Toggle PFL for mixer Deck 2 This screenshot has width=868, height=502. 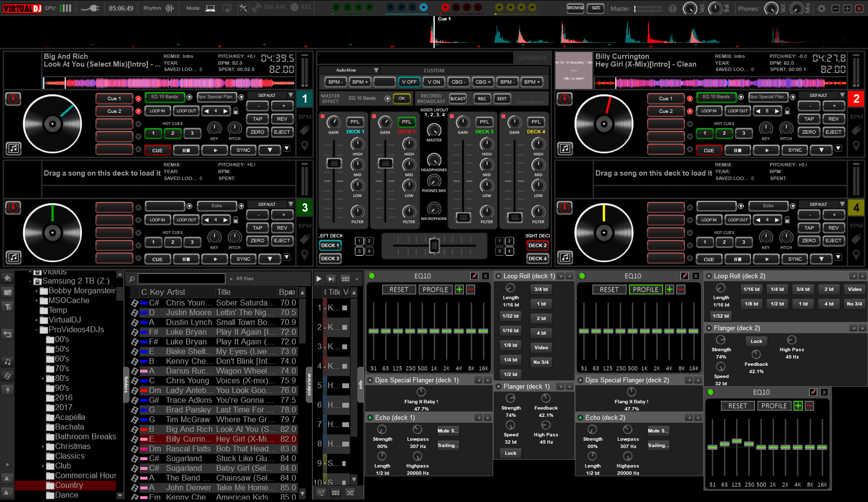[406, 122]
